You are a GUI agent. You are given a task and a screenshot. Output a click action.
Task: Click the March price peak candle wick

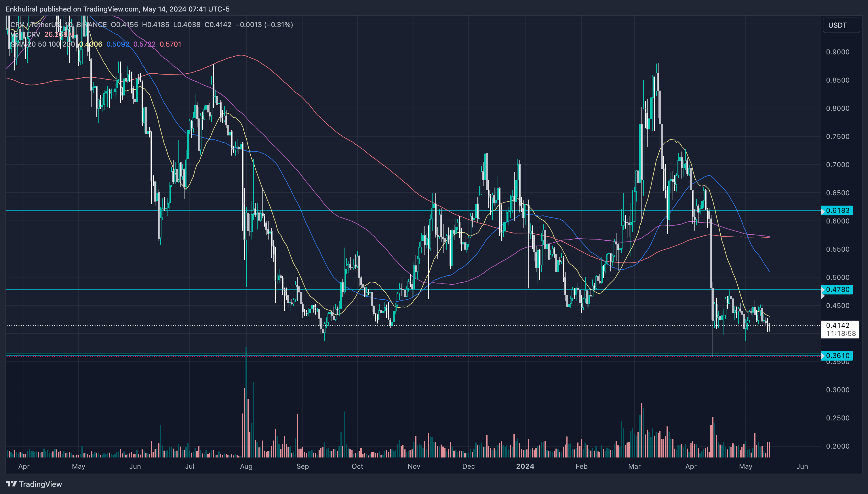[x=658, y=68]
